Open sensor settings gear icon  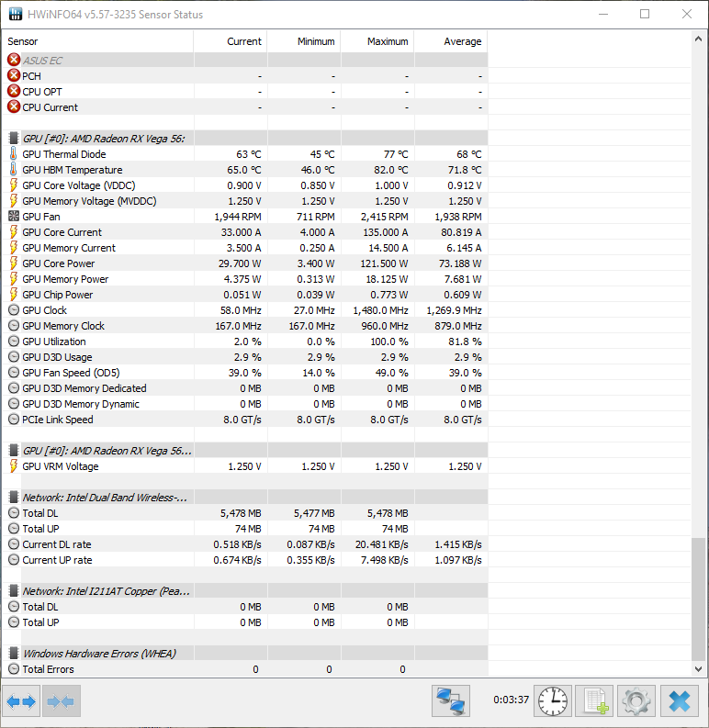[x=636, y=701]
